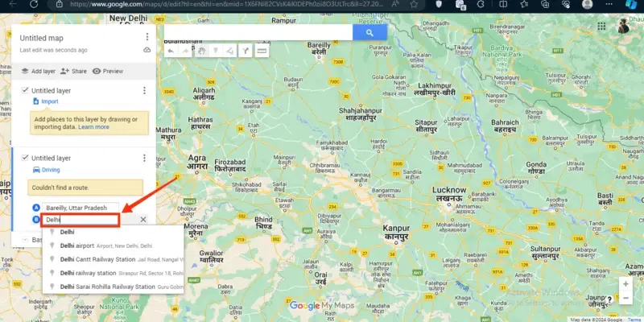The image size is (644, 322).
Task: Toggle browser split screen
Action: [503, 4]
